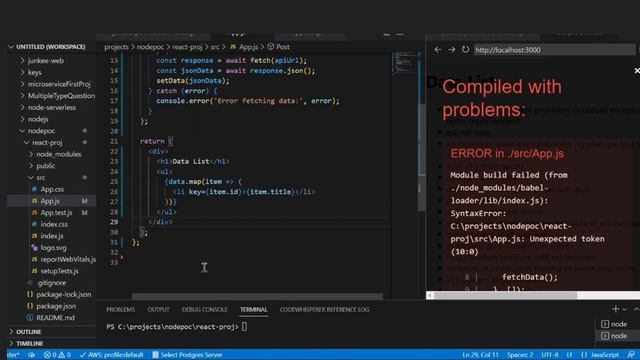Image resolution: width=640 pixels, height=360 pixels.
Task: Switch to the Problems tab
Action: coord(120,309)
